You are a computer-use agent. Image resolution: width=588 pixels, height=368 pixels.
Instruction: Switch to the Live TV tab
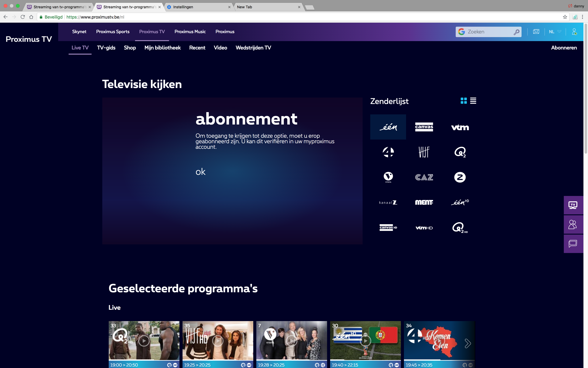pos(80,48)
